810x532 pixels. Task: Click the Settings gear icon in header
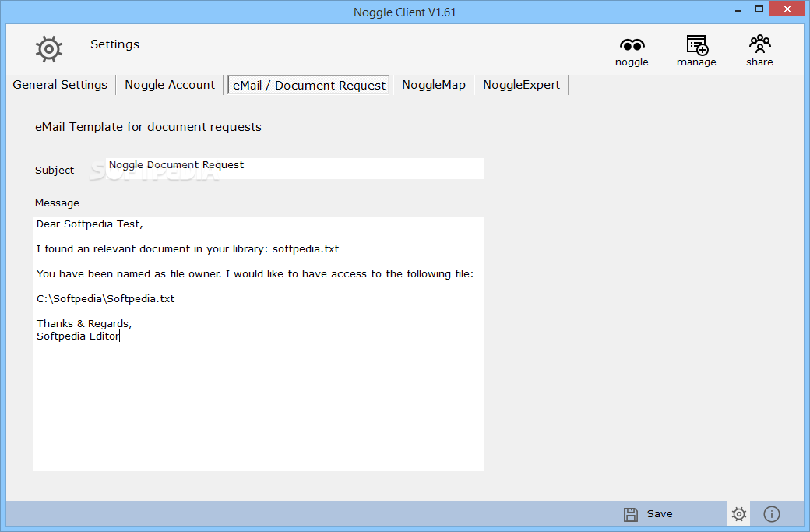coord(49,49)
